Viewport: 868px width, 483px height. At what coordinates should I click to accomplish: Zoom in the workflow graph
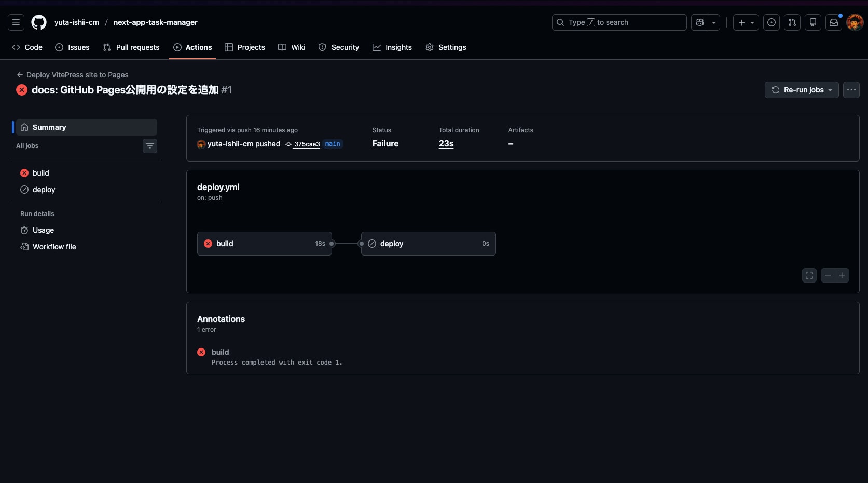click(842, 275)
